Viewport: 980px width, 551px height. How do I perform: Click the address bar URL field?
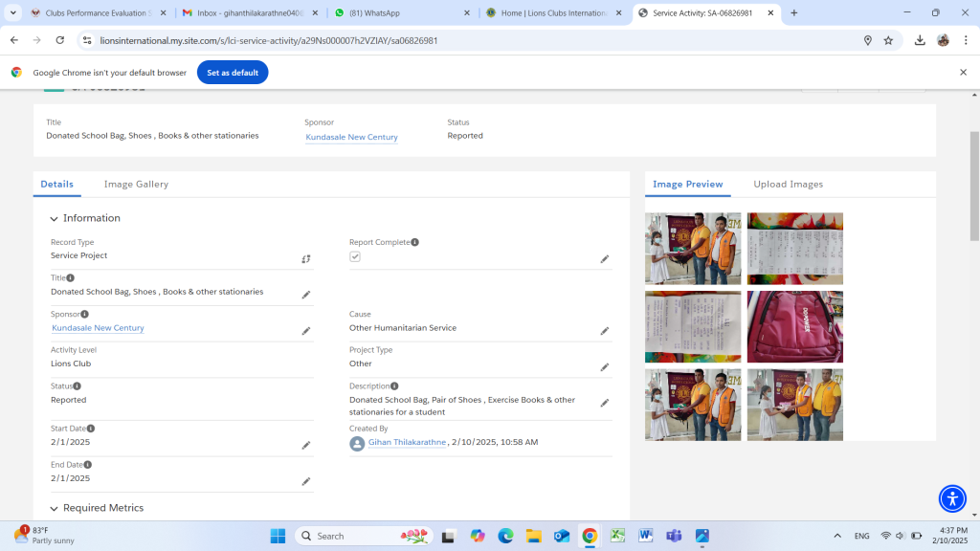click(x=475, y=40)
